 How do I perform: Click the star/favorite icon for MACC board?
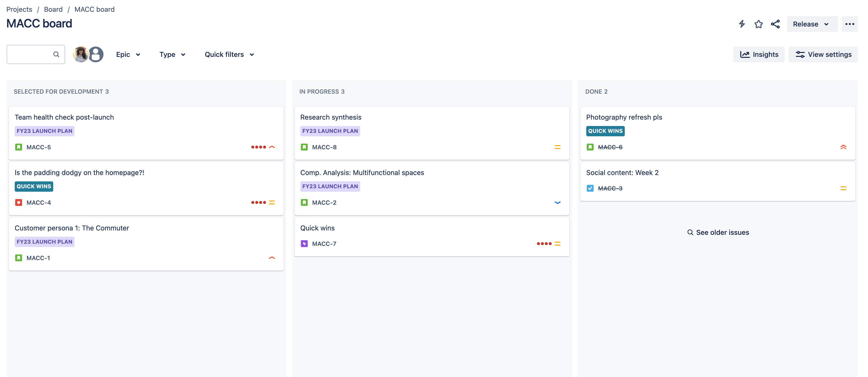pyautogui.click(x=758, y=23)
